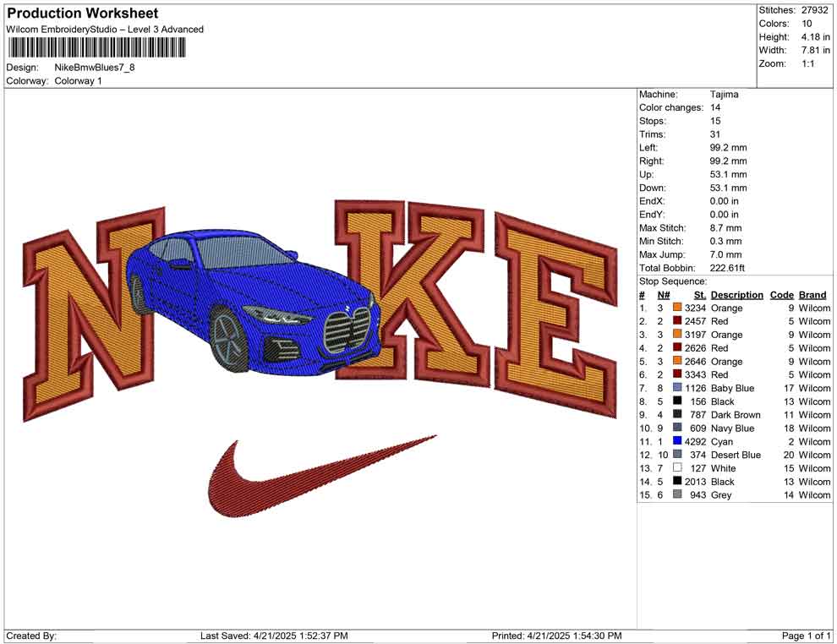Screen dimensions: 837x644
Task: Click the Cyan color swatch
Action: click(x=677, y=440)
